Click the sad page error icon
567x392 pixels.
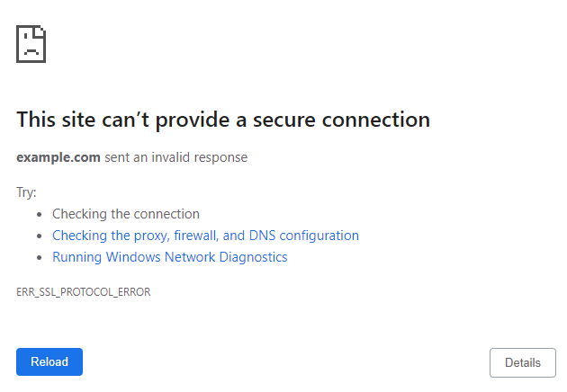coord(31,43)
